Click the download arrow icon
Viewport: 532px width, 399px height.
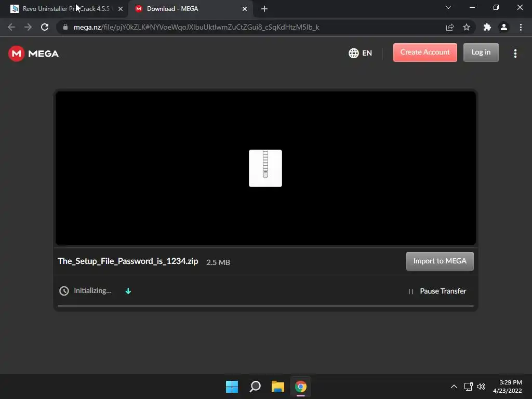pyautogui.click(x=128, y=291)
